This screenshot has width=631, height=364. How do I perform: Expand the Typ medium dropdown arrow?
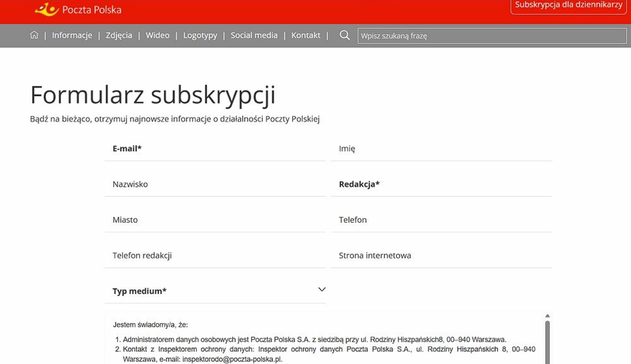tap(322, 289)
